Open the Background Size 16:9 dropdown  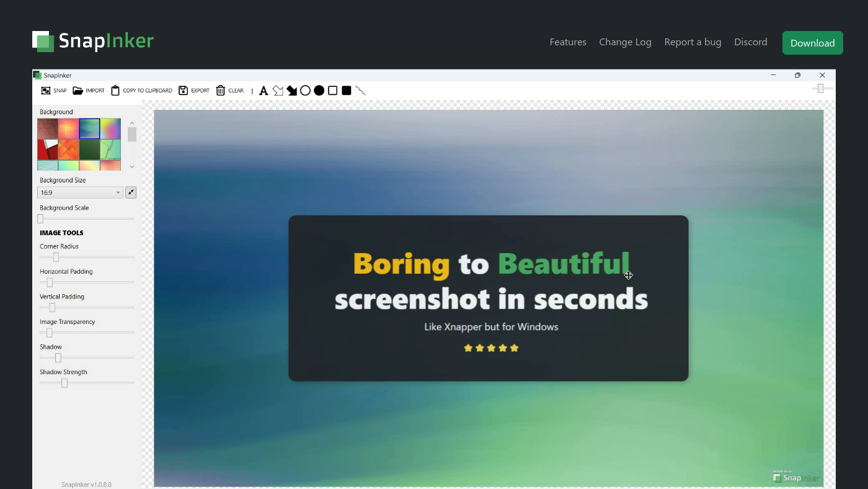80,192
